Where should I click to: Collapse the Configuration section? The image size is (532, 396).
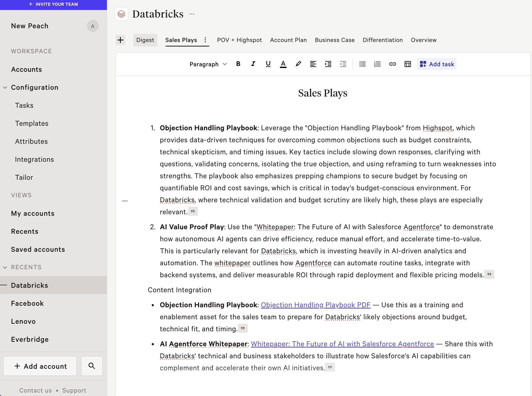pos(5,87)
